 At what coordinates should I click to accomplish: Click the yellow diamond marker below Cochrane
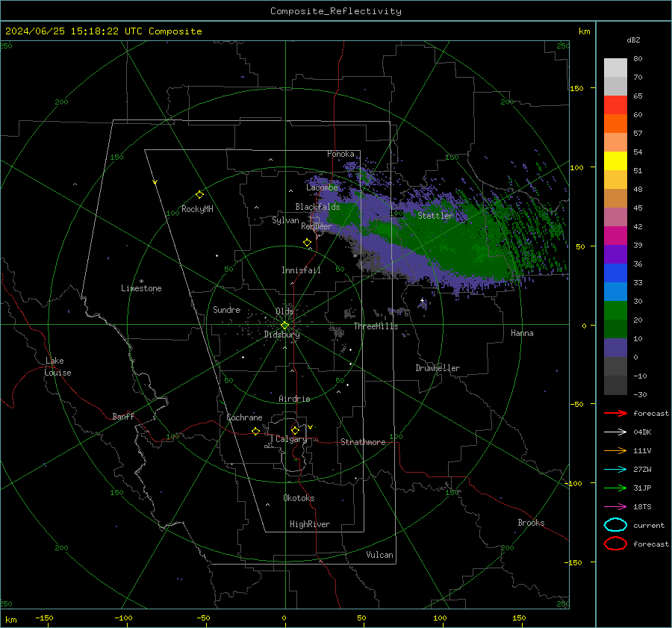pyautogui.click(x=255, y=432)
